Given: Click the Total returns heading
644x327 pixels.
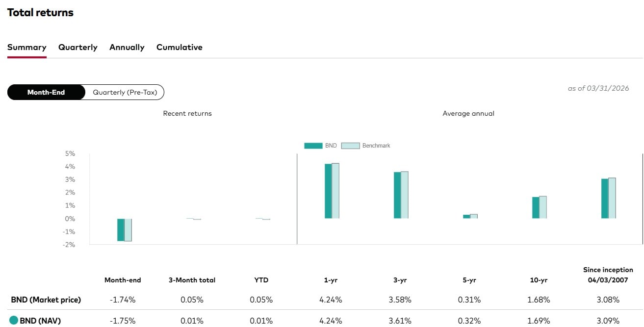Looking at the screenshot, I should tap(40, 12).
